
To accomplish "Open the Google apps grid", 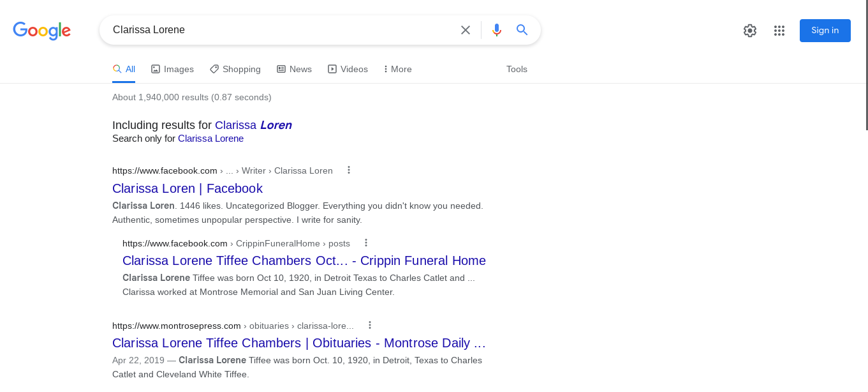I will (x=779, y=31).
